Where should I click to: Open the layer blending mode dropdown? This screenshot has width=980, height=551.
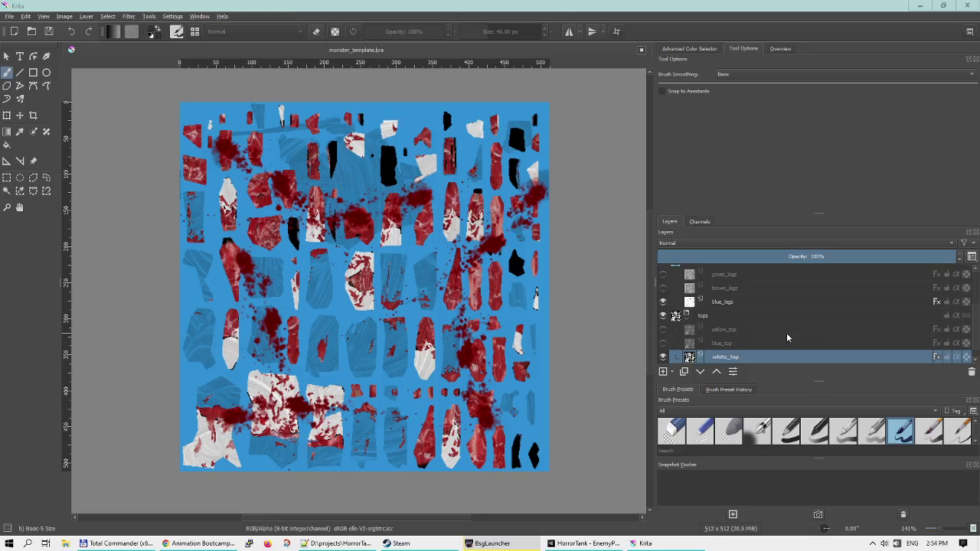807,243
